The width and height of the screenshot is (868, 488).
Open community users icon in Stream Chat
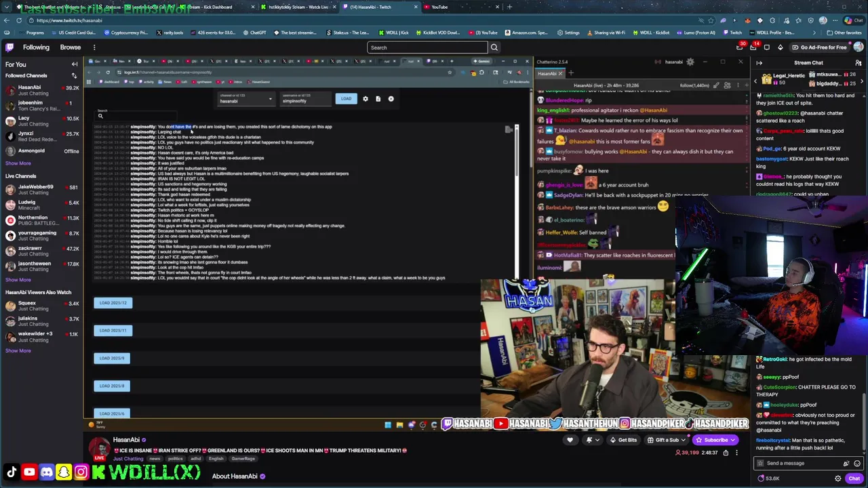click(x=859, y=63)
